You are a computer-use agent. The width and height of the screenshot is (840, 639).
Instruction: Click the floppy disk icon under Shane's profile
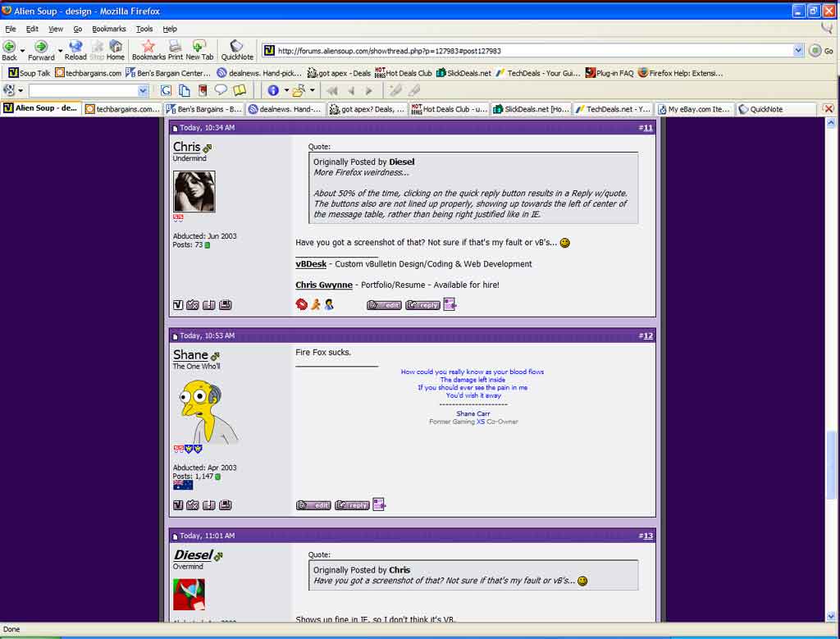tap(226, 504)
